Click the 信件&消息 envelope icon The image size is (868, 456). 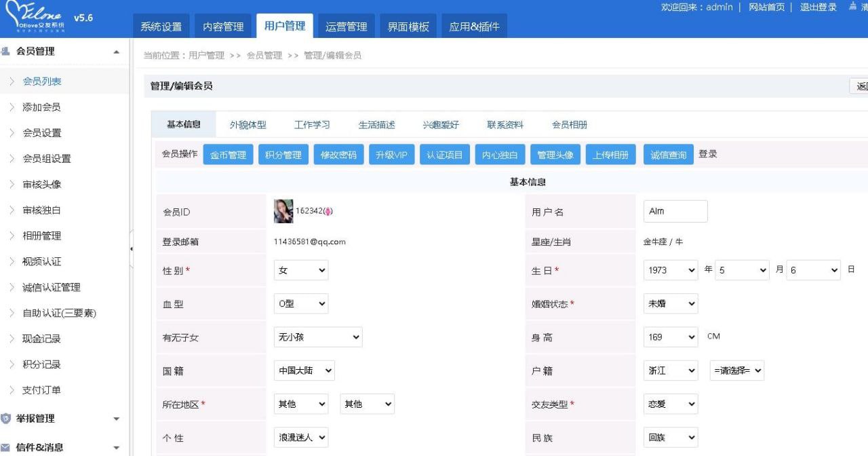point(6,447)
